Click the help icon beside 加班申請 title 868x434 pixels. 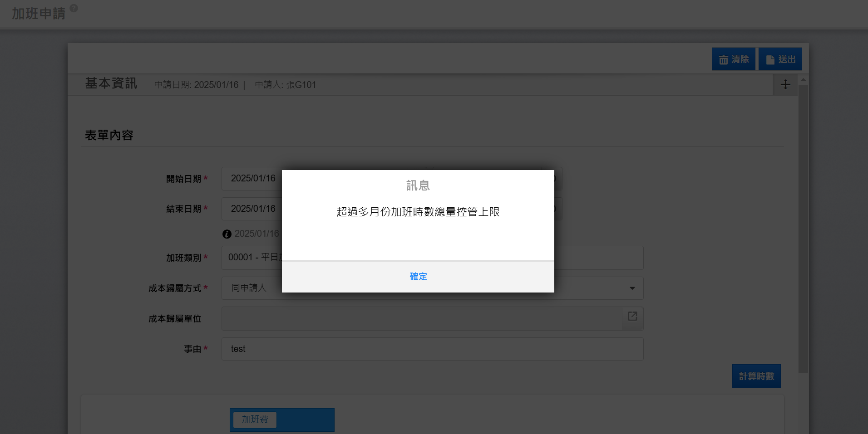coord(74,8)
